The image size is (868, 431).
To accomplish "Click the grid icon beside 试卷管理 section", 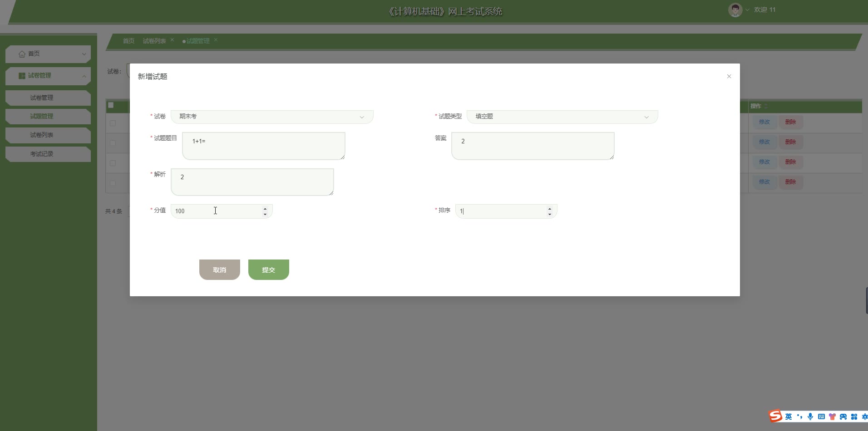I will point(22,76).
